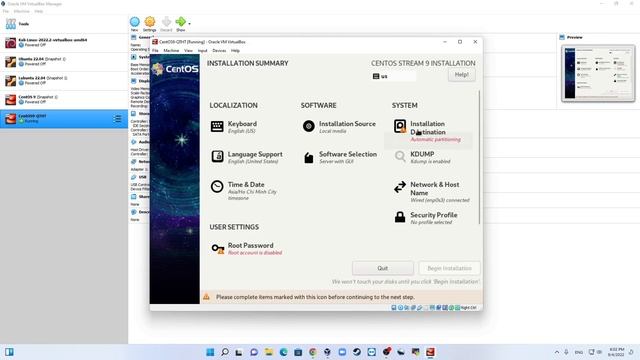
Task: Open the File menu of the VM window
Action: point(155,51)
